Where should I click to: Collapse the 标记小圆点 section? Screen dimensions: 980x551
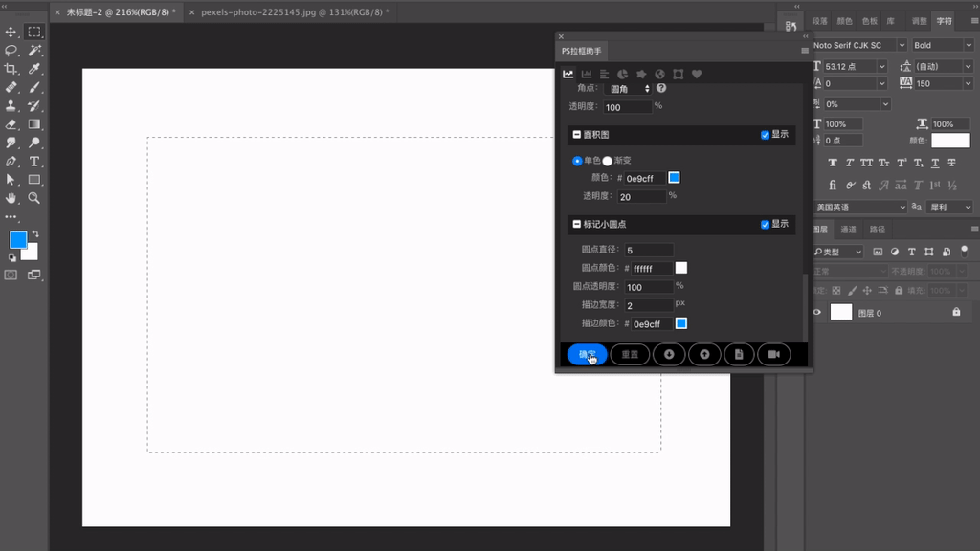(576, 225)
